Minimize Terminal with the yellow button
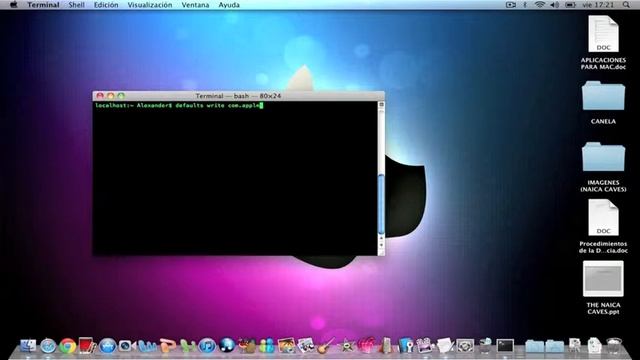Screen dimensions: 640x360 click(x=111, y=96)
